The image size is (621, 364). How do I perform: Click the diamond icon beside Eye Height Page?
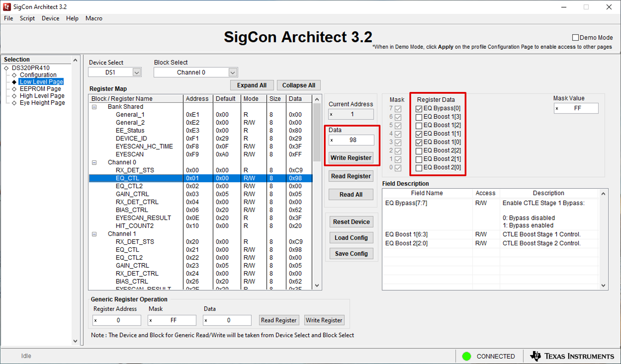(x=14, y=103)
